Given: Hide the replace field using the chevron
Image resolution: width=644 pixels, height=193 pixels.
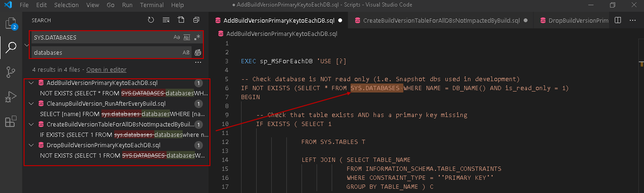Looking at the screenshot, I should (x=26, y=45).
